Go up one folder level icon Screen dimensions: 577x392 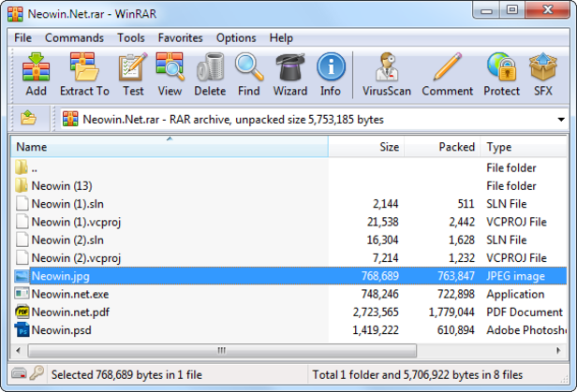pos(28,118)
